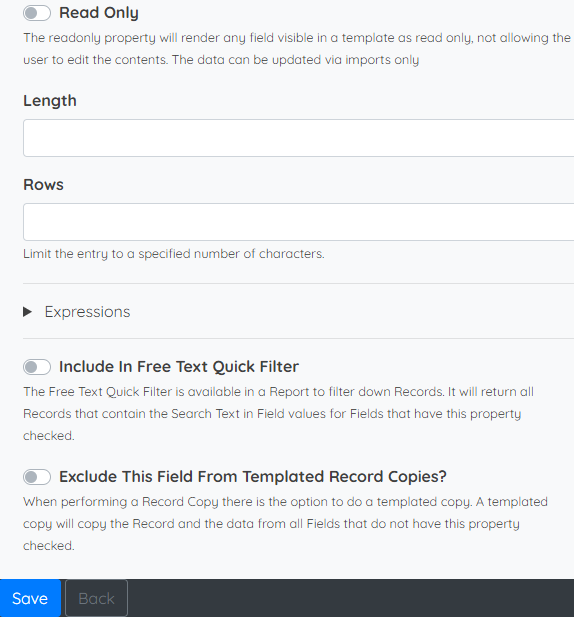Save the field settings
Viewport: 574px width, 617px height.
point(30,598)
